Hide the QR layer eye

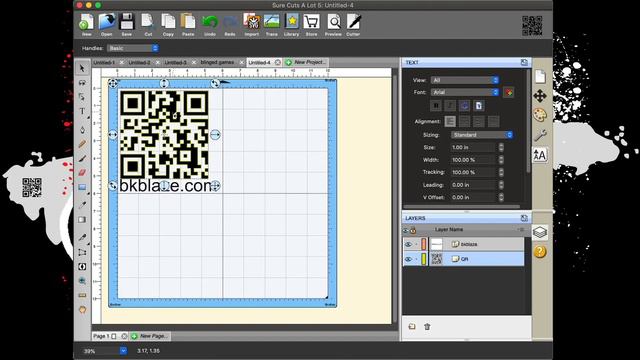tap(408, 259)
